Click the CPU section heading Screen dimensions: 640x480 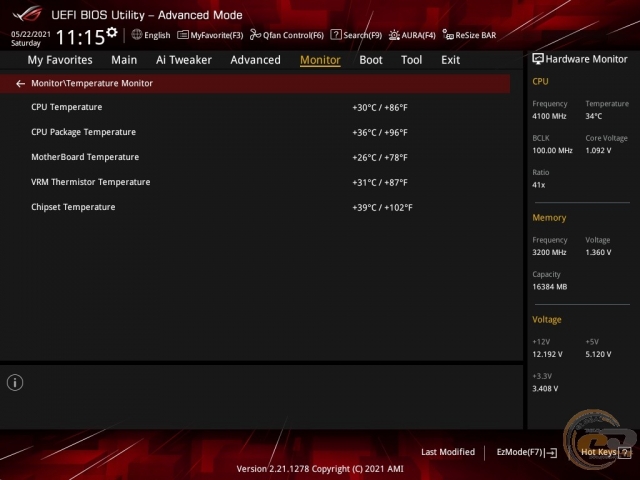[540, 82]
